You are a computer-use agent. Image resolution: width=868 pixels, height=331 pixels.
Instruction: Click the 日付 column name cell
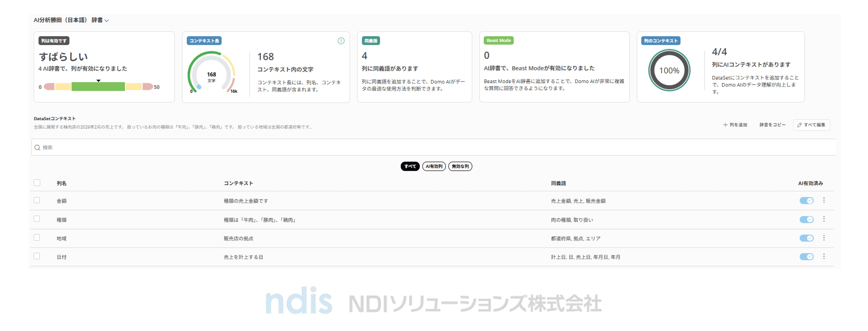(x=61, y=257)
